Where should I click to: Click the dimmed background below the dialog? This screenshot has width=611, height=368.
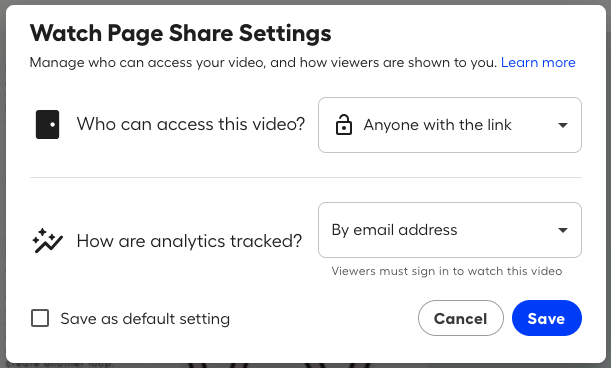click(306, 366)
